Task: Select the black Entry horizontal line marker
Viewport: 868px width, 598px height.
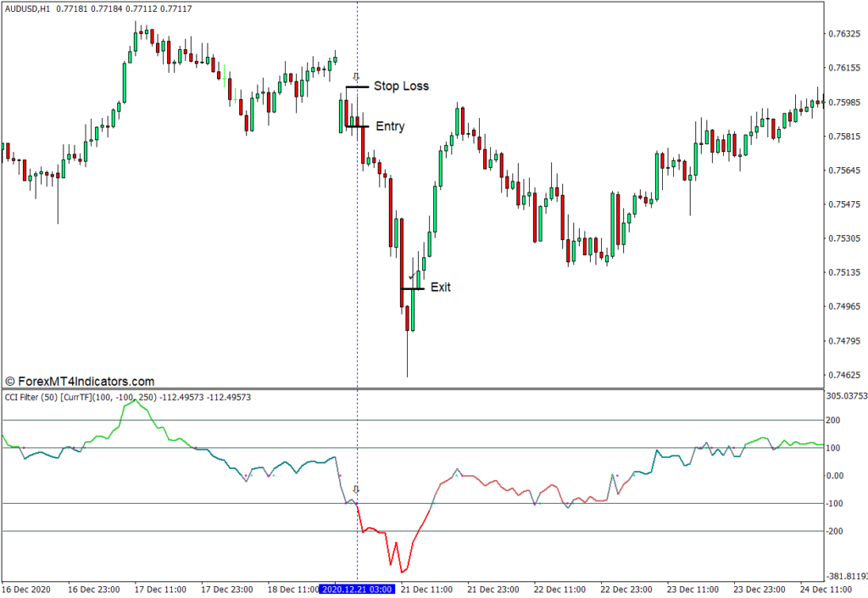Action: [x=357, y=126]
